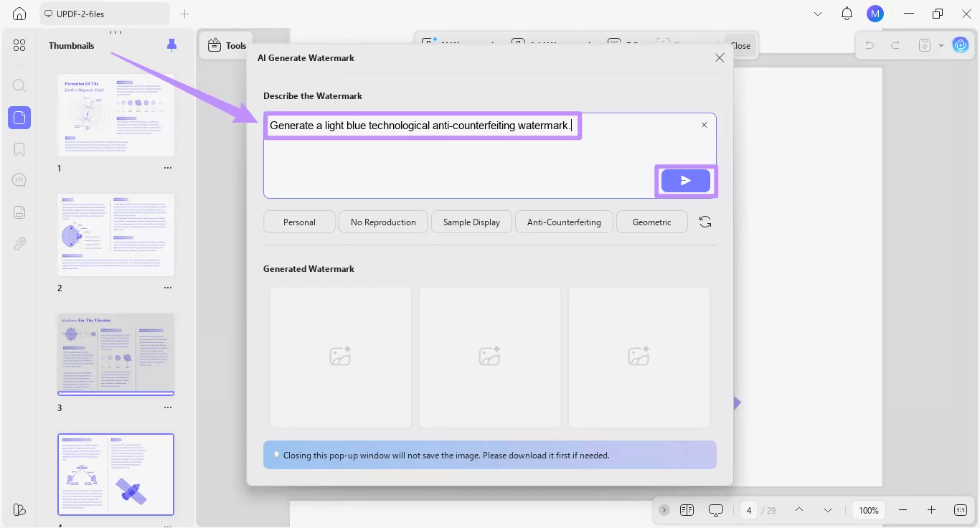Undo the last action
Image resolution: width=980 pixels, height=528 pixels.
point(870,45)
